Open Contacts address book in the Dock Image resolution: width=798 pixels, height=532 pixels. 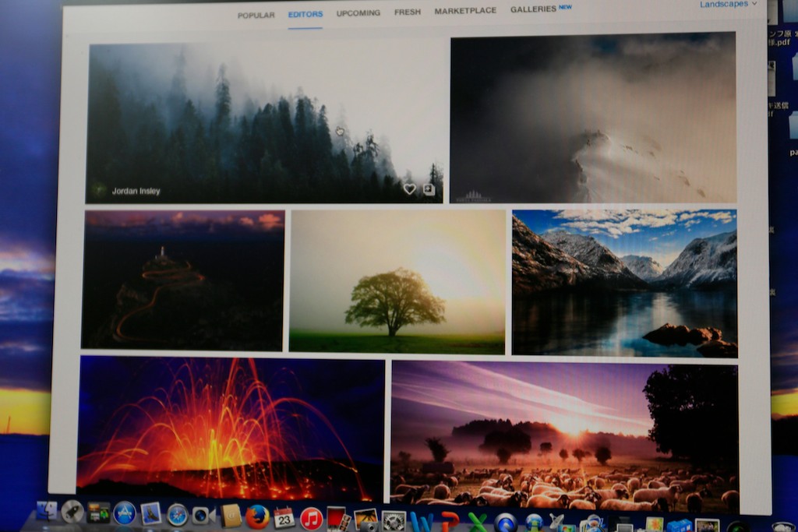[x=231, y=516]
